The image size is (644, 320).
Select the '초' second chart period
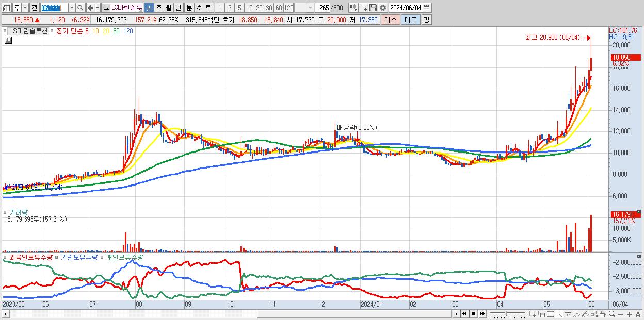199,8
